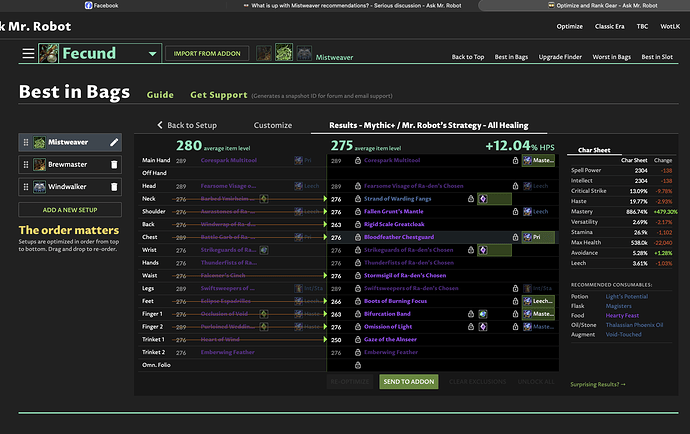The height and width of the screenshot is (434, 690).
Task: Open TBC in top navigation
Action: [x=642, y=26]
